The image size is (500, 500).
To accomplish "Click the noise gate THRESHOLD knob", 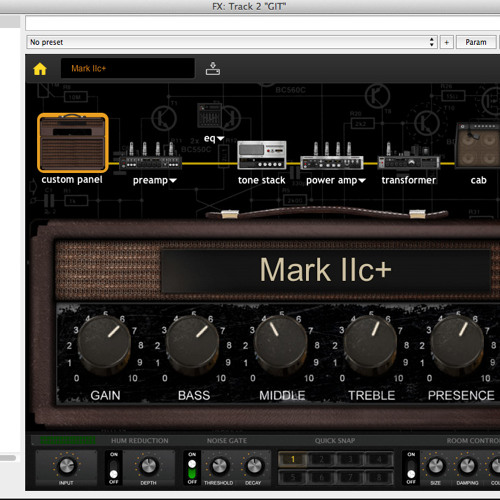I will (219, 466).
